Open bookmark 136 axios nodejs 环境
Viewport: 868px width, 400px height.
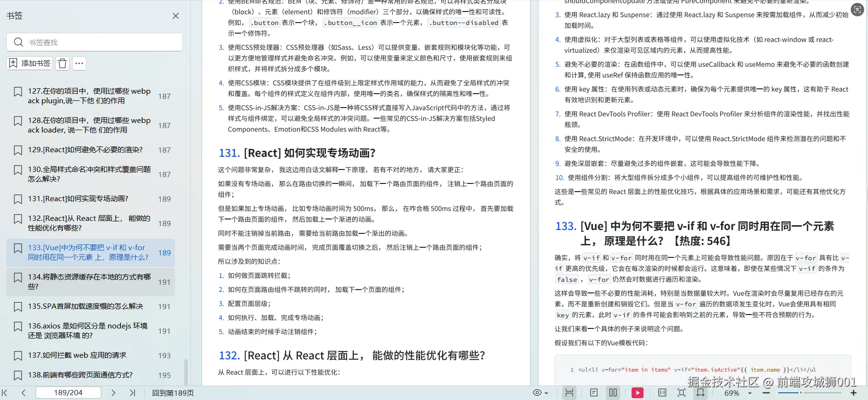(90, 331)
